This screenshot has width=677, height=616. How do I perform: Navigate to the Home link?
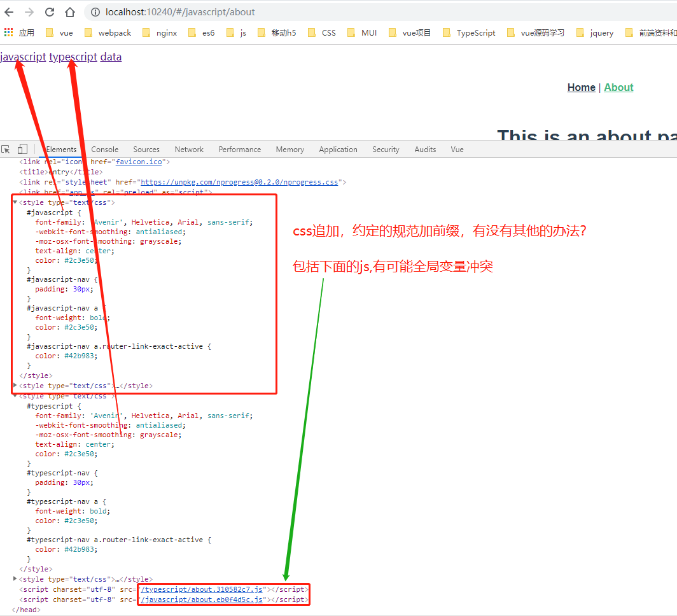coord(581,88)
